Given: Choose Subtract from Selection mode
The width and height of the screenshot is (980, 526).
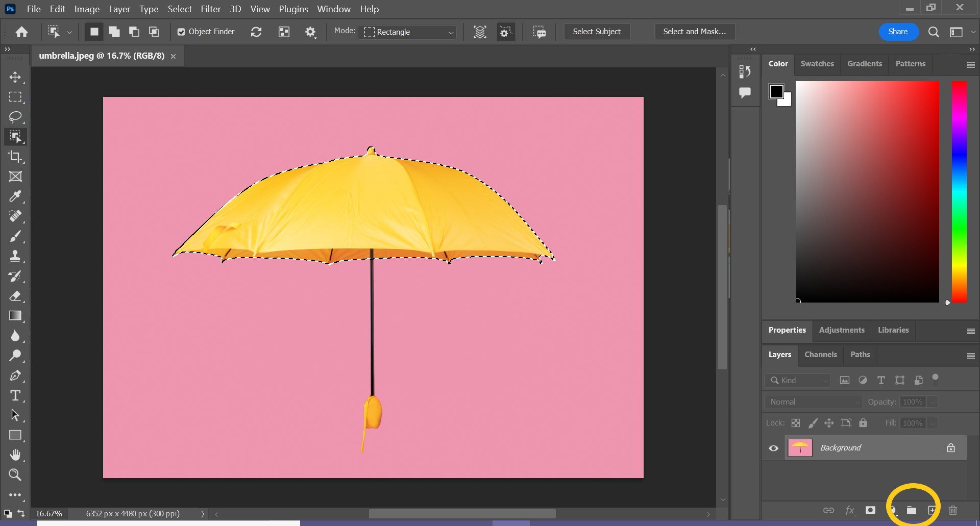Looking at the screenshot, I should tap(134, 32).
